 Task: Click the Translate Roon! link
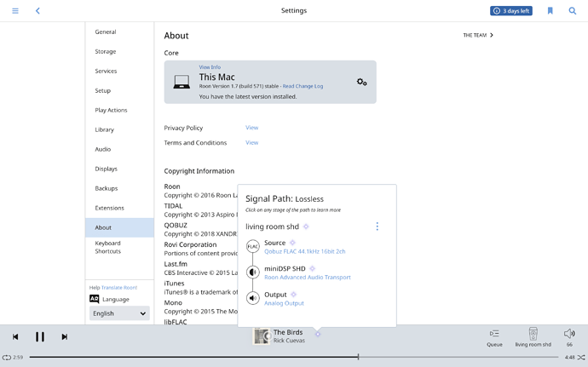(119, 288)
